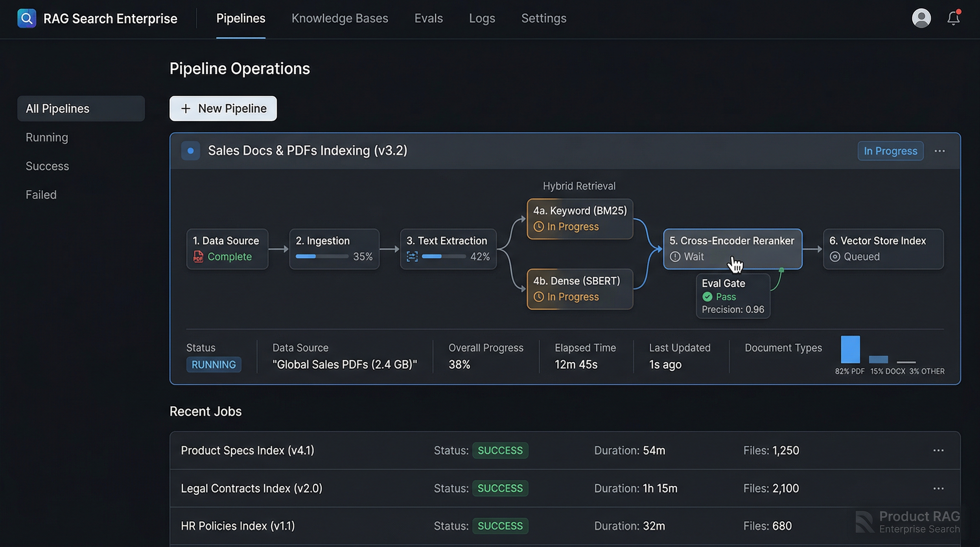
Task: Click the SUCCESS badge on Product Specs Index
Action: (x=500, y=450)
